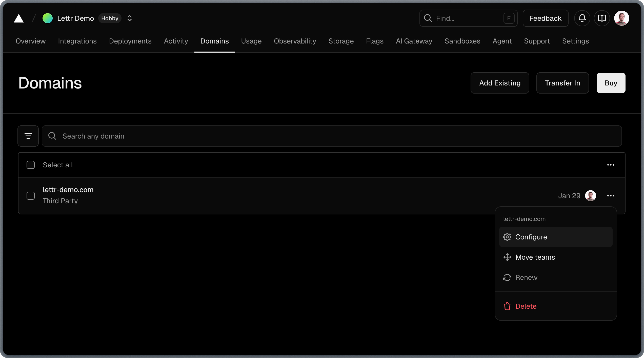Open the documentation book icon

(602, 18)
